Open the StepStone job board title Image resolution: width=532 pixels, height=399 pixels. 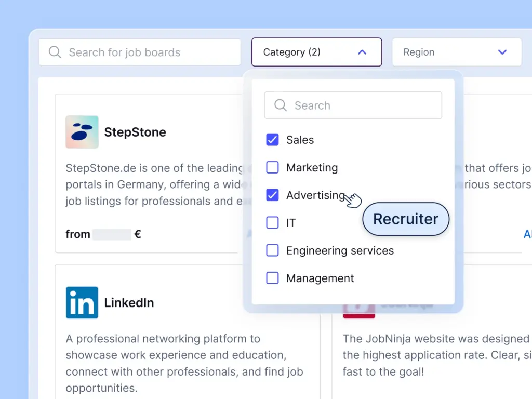[135, 132]
